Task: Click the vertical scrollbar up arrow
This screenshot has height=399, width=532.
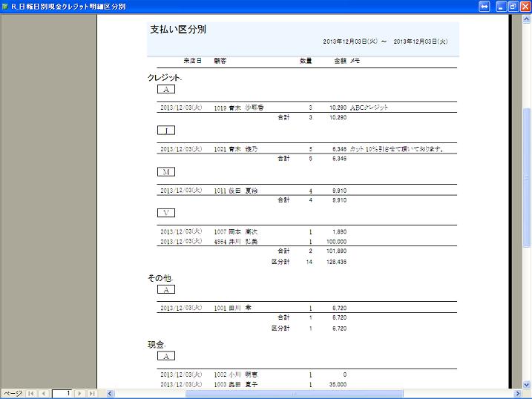Action: (x=527, y=19)
